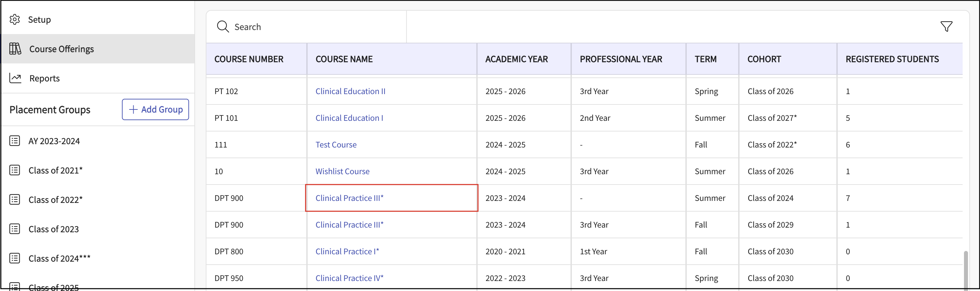Sort by Registered Students column header

point(892,59)
